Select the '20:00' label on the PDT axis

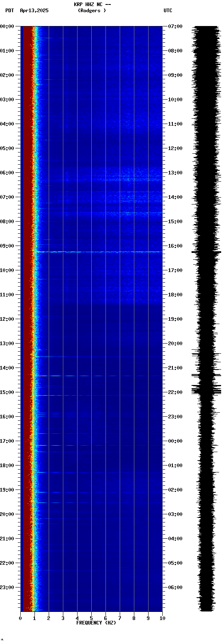point(7,514)
